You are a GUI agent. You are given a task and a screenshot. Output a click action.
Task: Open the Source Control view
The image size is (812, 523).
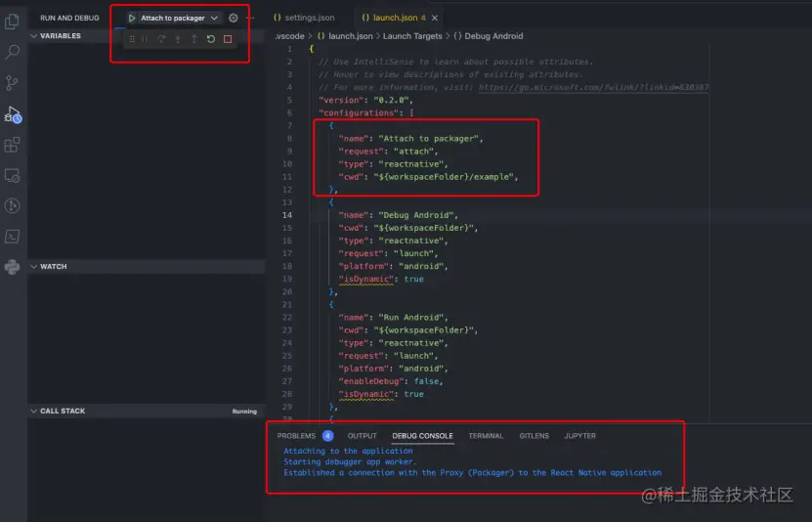click(x=12, y=83)
